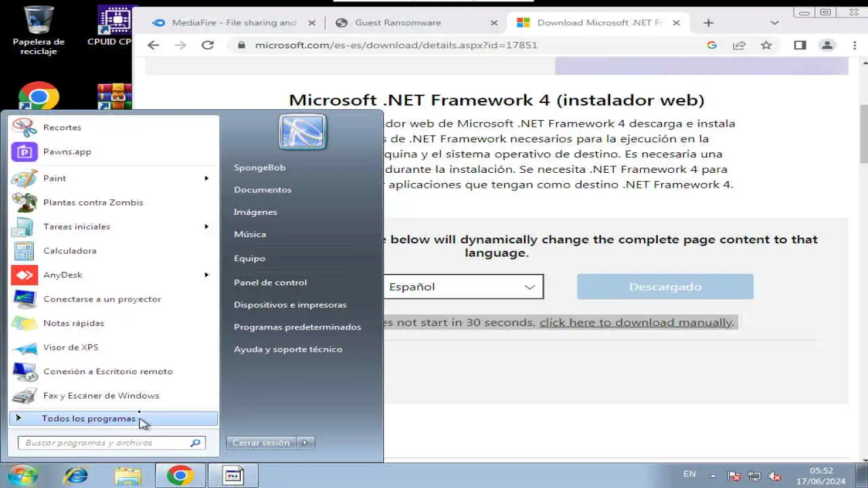868x488 pixels.
Task: Share this page icon
Action: point(739,45)
